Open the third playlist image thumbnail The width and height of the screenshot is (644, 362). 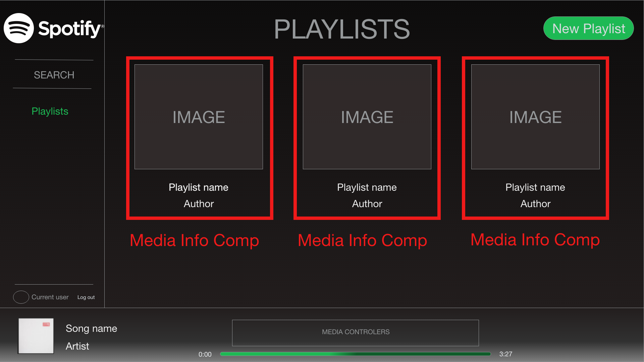(x=535, y=117)
